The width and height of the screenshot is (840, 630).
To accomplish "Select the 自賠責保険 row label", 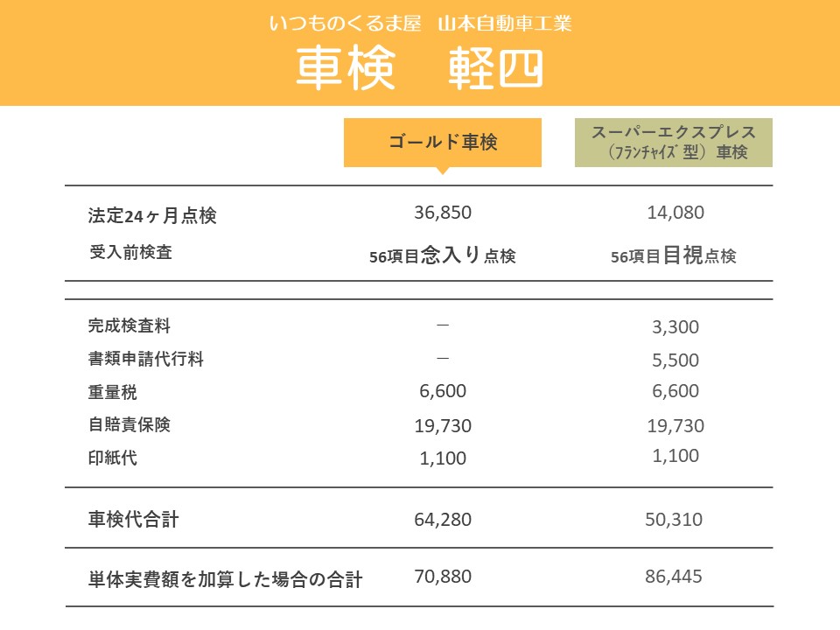I will (129, 424).
